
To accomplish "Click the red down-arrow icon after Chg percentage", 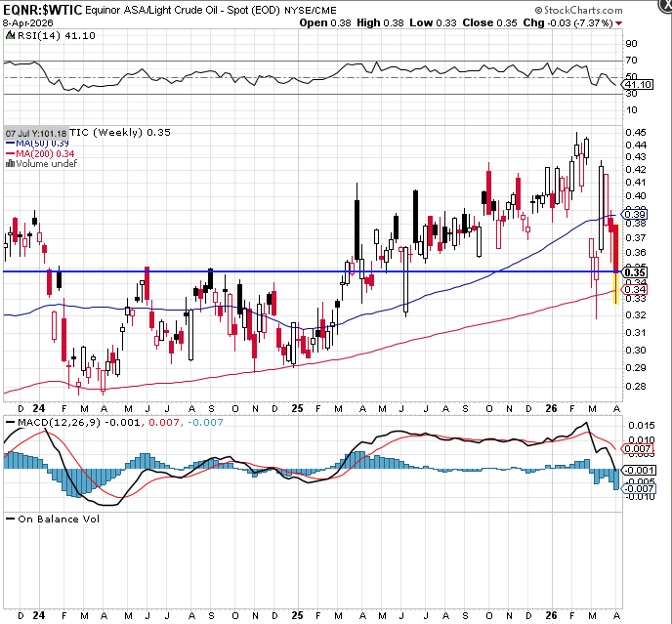I will pos(618,23).
